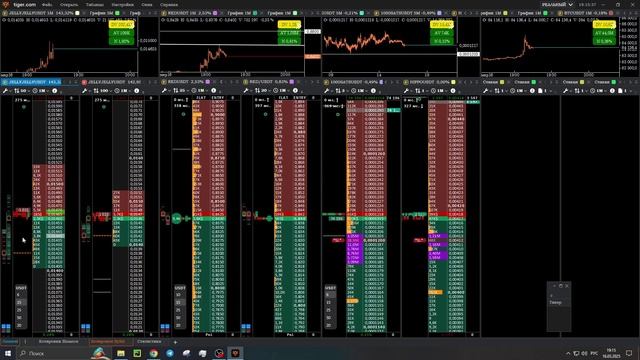The width and height of the screenshot is (640, 360).
Task: Click blue grid icon under RED/USDT order book
Action: 246,327
